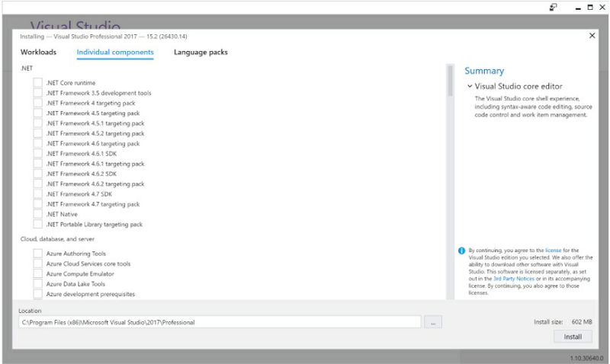Click the install Location path field
610x364 pixels.
[220, 322]
